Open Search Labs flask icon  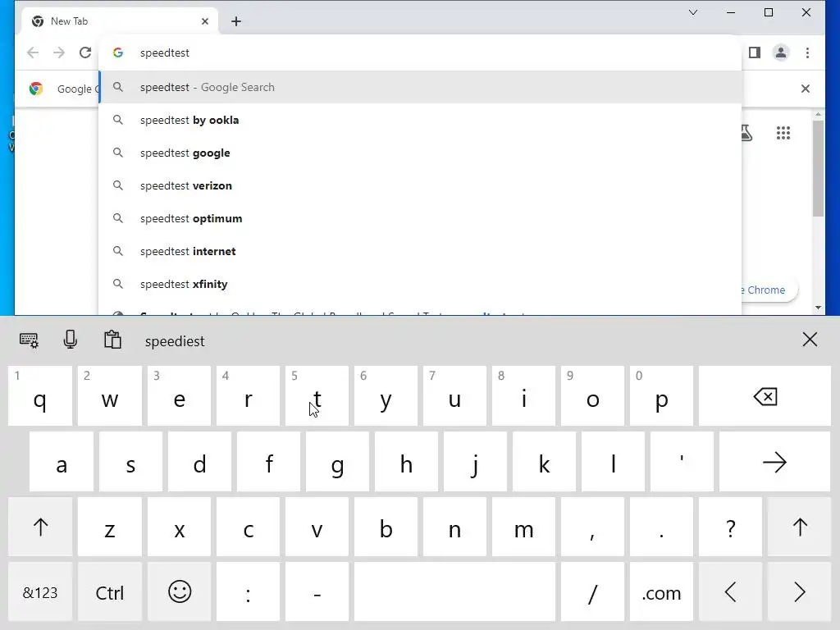point(746,133)
